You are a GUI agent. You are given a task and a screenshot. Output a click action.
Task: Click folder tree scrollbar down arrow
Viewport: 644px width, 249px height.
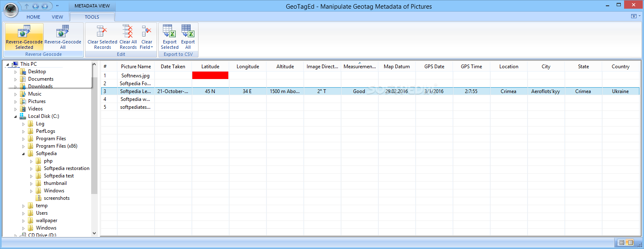(x=94, y=233)
